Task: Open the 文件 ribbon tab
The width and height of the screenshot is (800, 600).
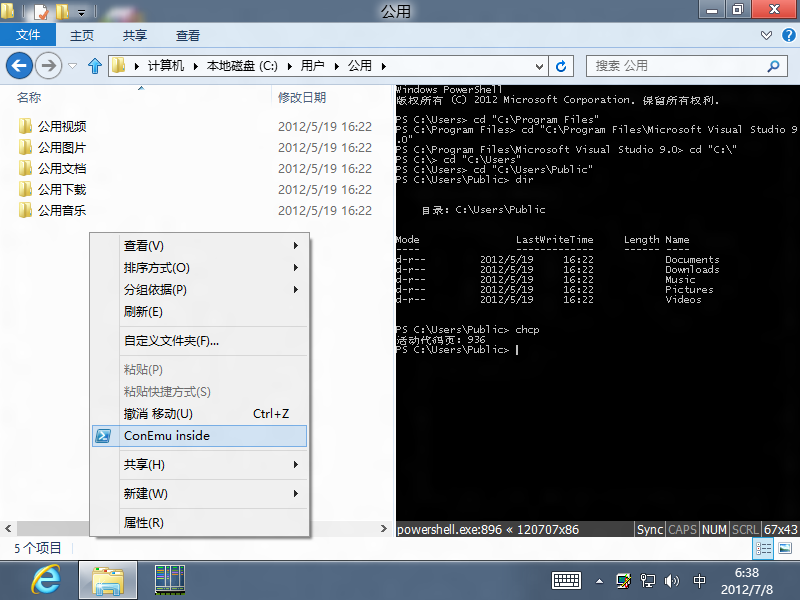Action: coord(28,35)
